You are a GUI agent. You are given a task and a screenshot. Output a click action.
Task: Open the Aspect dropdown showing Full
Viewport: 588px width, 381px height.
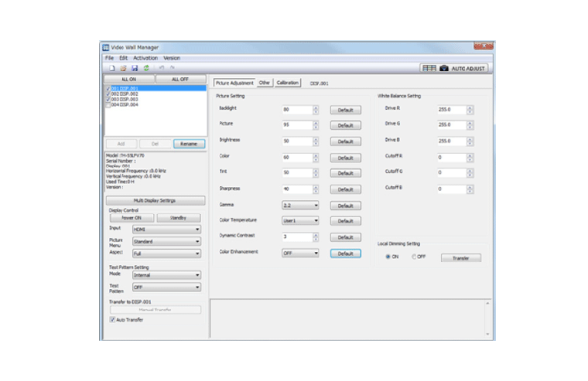pyautogui.click(x=167, y=254)
